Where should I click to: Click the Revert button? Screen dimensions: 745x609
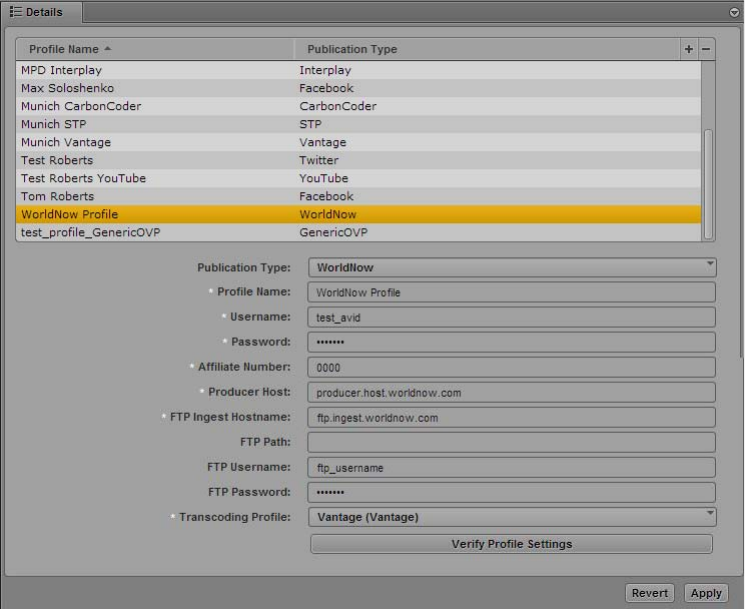coord(649,593)
